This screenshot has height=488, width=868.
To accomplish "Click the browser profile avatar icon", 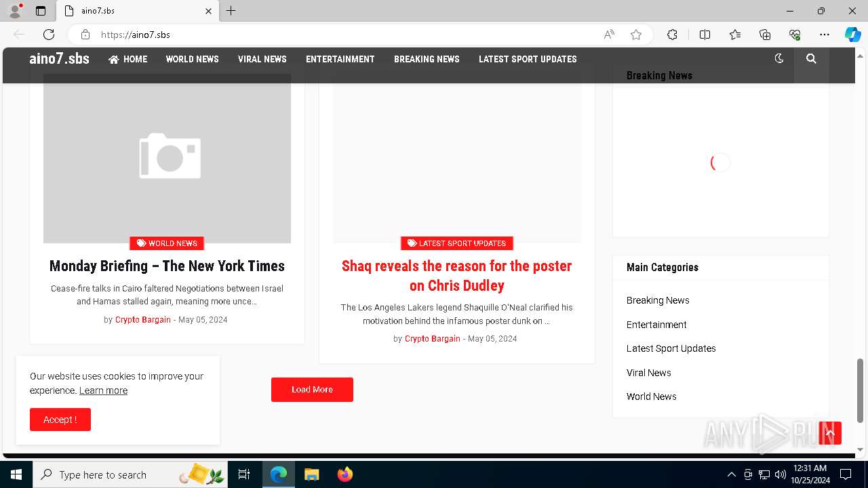I will click(15, 11).
